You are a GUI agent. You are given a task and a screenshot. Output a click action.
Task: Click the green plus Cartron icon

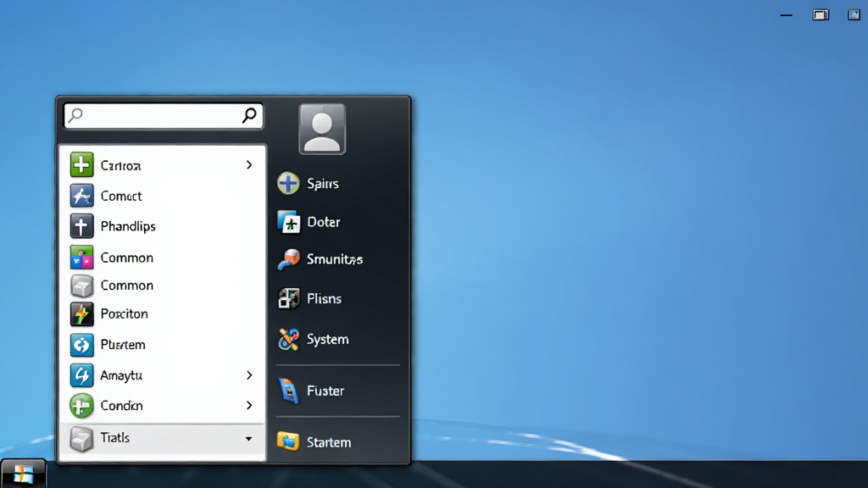pos(81,165)
